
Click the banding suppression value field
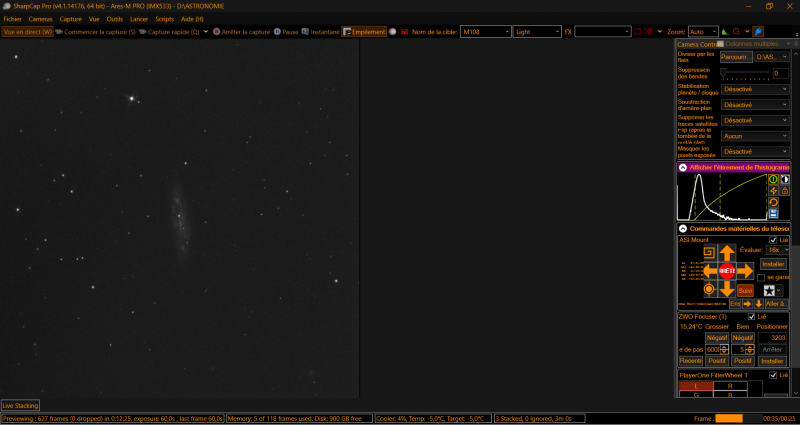tap(780, 73)
